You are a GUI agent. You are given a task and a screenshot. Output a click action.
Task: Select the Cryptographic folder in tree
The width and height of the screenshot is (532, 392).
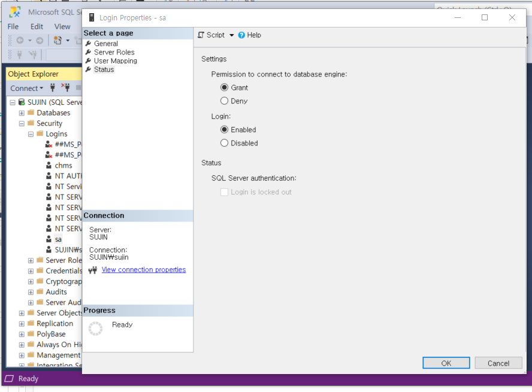64,281
